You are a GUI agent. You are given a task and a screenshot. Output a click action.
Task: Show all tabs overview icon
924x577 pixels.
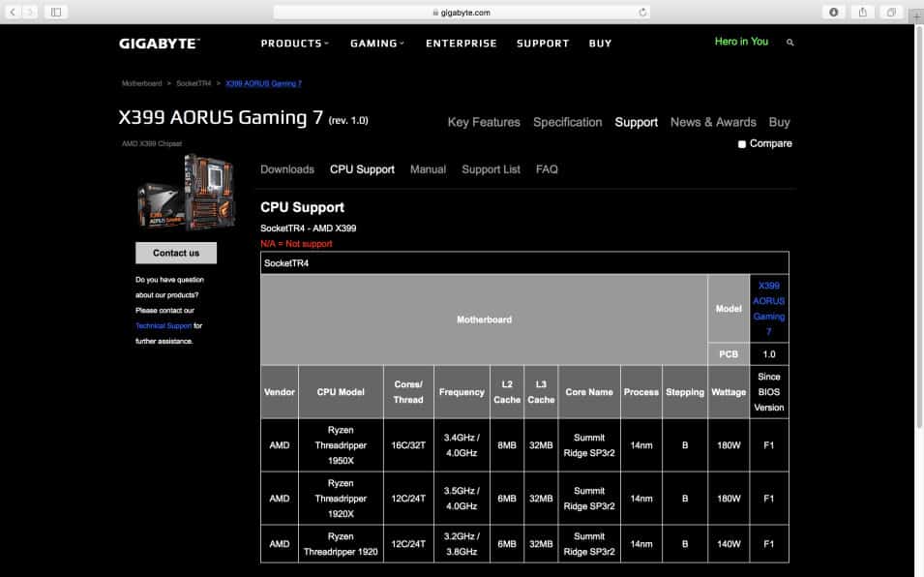click(892, 12)
